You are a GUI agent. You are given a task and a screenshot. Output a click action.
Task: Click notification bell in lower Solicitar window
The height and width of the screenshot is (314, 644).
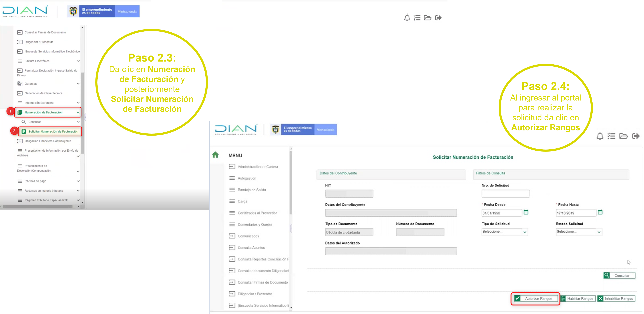click(600, 136)
